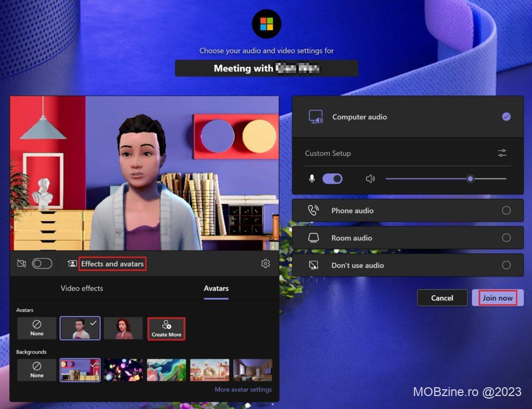Click the Join now button
Viewport: 532px width, 409px height.
pos(497,298)
